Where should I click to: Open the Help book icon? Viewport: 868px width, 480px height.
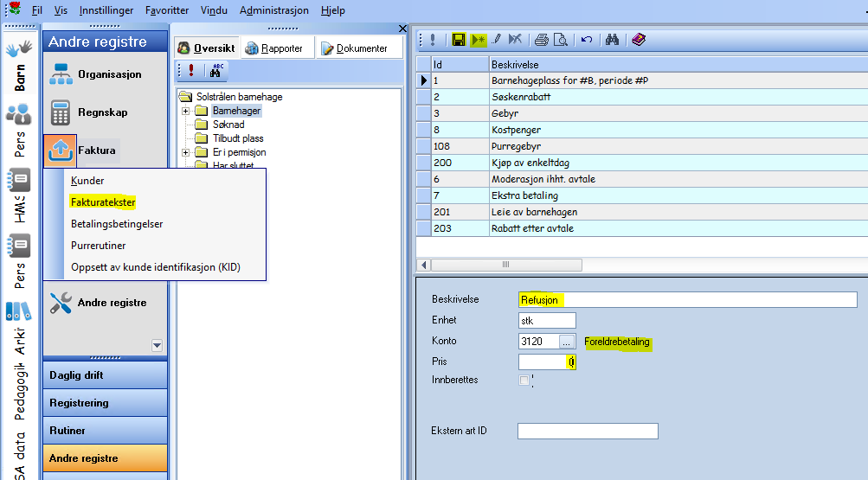point(639,40)
